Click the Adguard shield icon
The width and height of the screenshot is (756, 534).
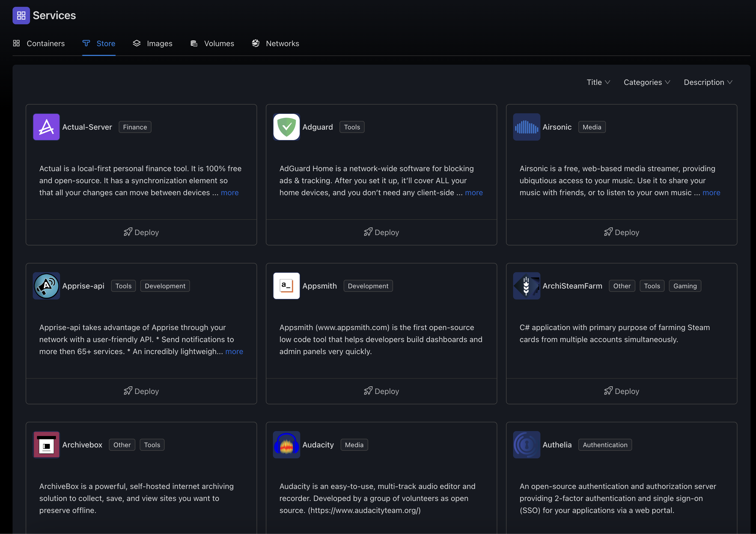pyautogui.click(x=287, y=127)
